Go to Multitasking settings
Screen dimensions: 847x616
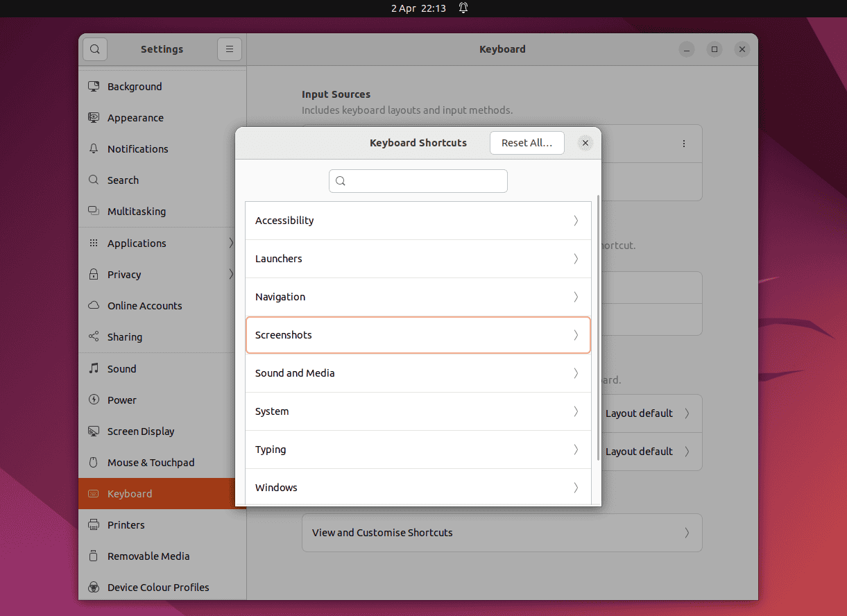(162, 212)
